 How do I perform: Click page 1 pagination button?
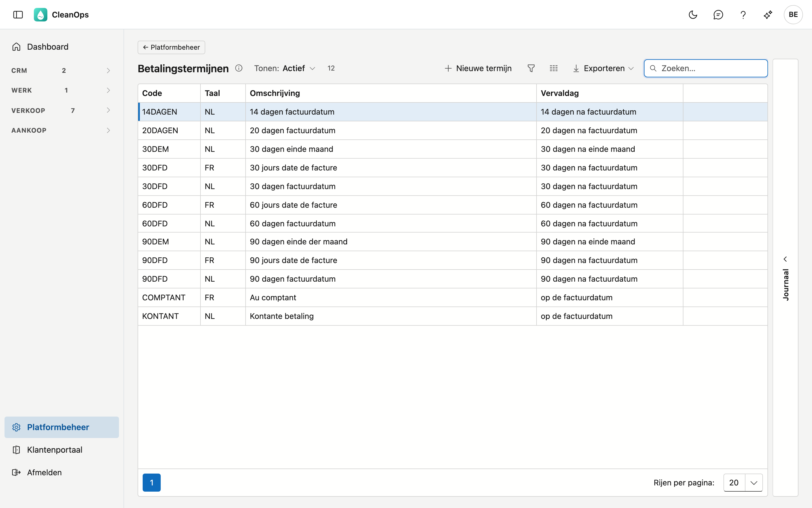point(152,483)
